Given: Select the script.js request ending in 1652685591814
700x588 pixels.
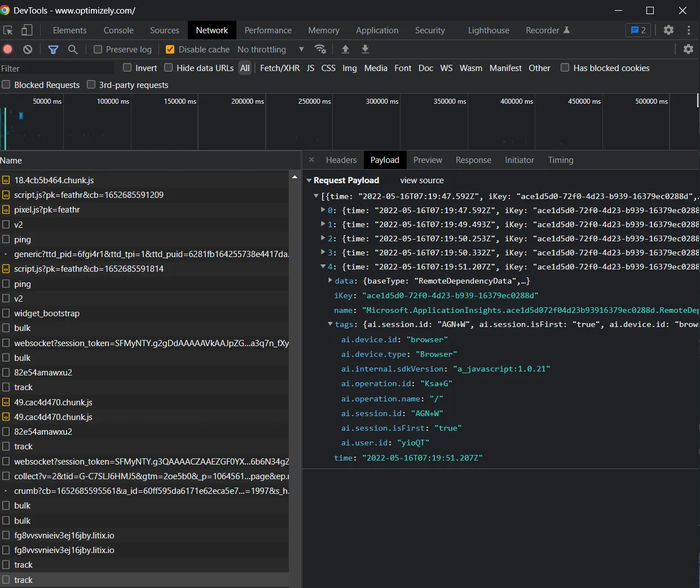Looking at the screenshot, I should point(144,269).
